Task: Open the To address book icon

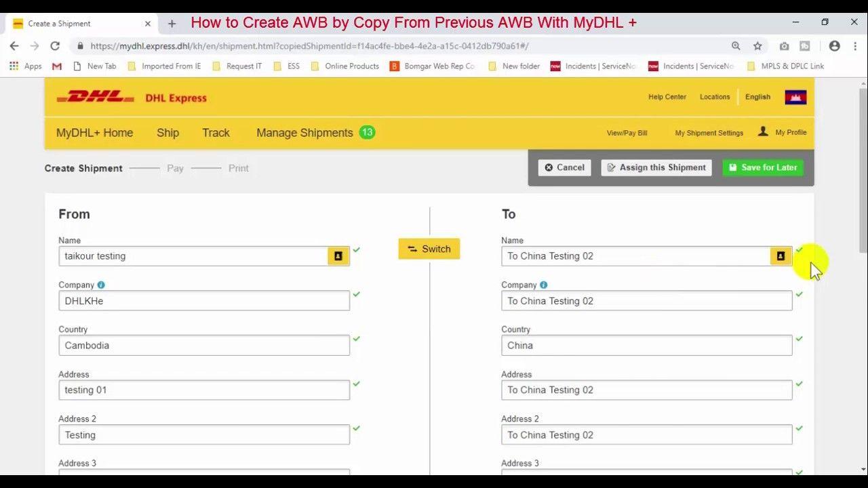Action: point(781,256)
